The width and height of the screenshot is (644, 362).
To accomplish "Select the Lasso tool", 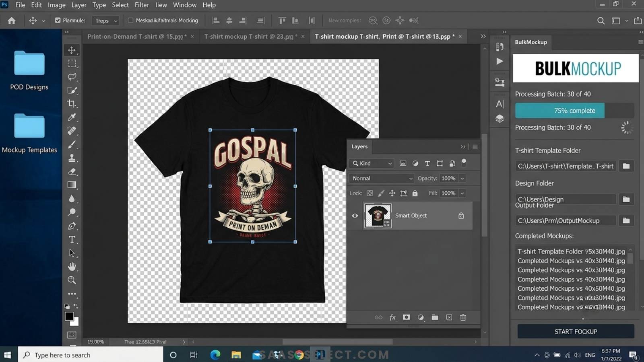I will (x=72, y=77).
